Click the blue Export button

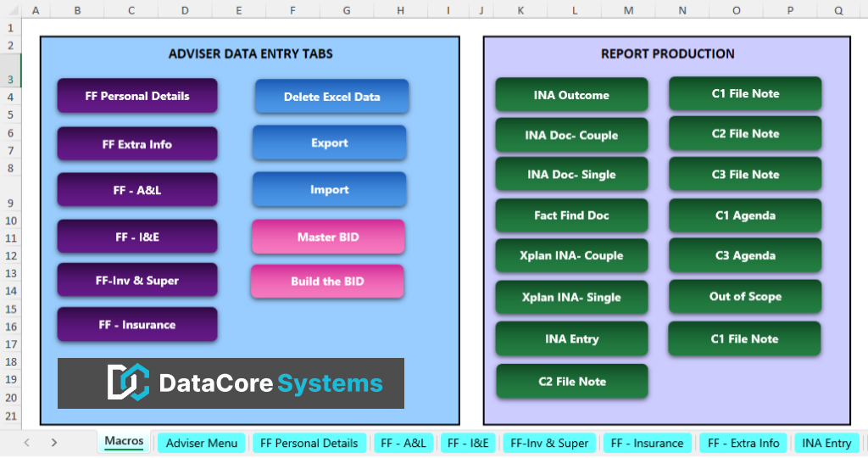[330, 142]
